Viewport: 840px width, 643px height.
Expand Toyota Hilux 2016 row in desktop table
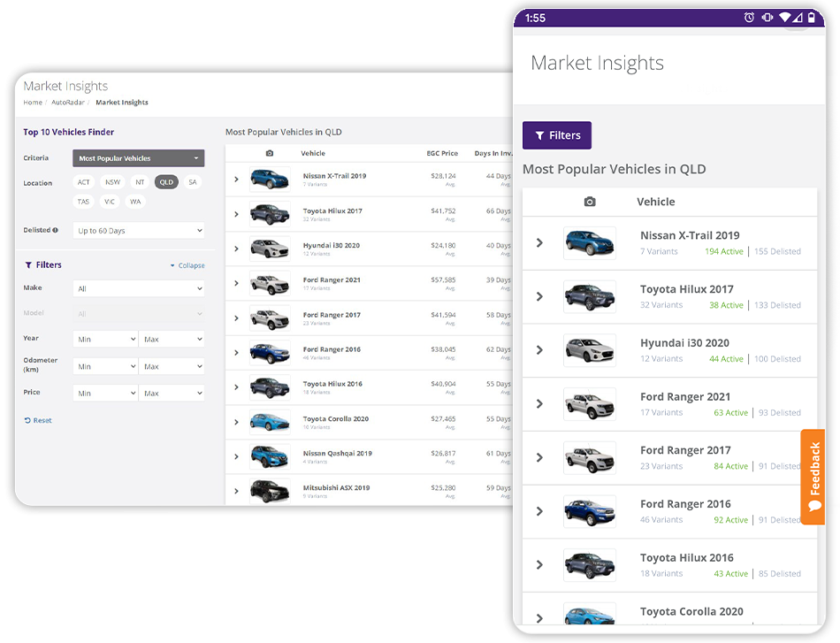(236, 387)
